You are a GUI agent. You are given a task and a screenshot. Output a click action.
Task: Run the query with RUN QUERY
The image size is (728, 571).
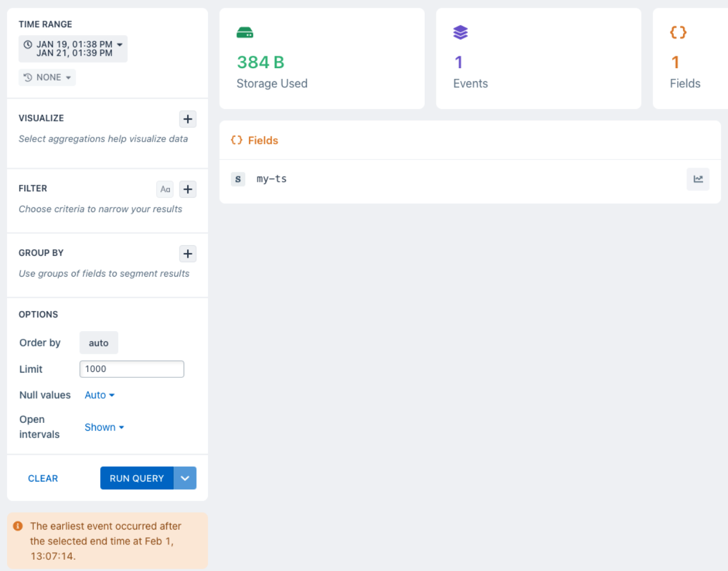(137, 478)
